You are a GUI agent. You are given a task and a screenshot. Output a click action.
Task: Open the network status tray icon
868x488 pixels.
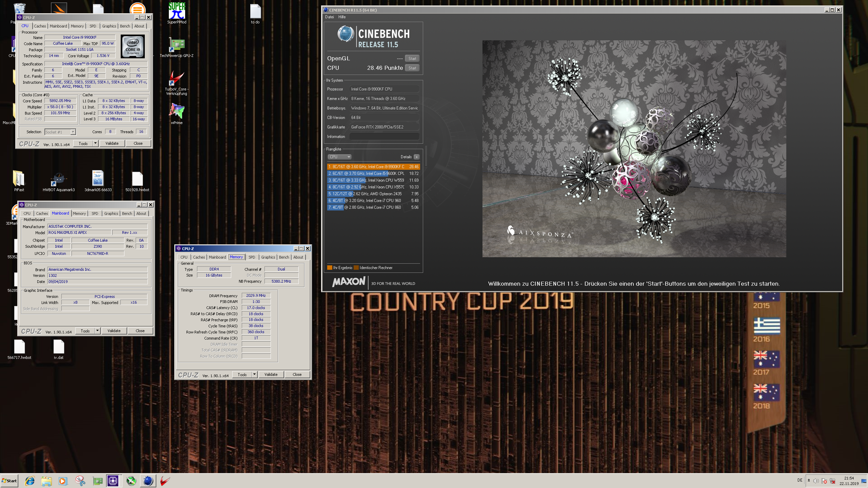tap(832, 481)
